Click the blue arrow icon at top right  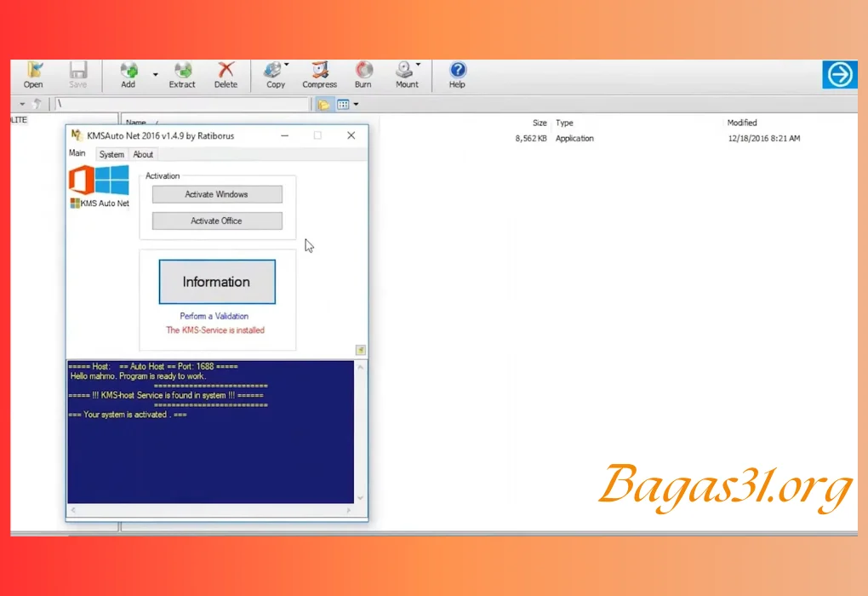(839, 74)
